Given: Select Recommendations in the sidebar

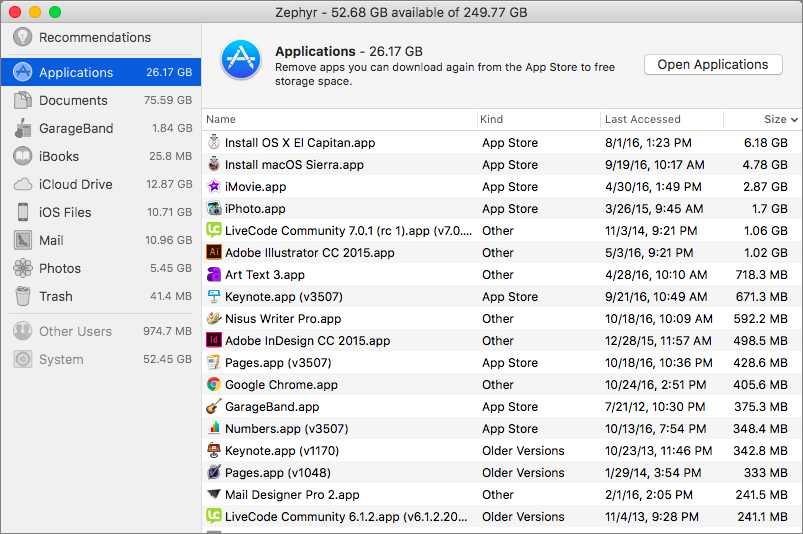Looking at the screenshot, I should pos(94,38).
